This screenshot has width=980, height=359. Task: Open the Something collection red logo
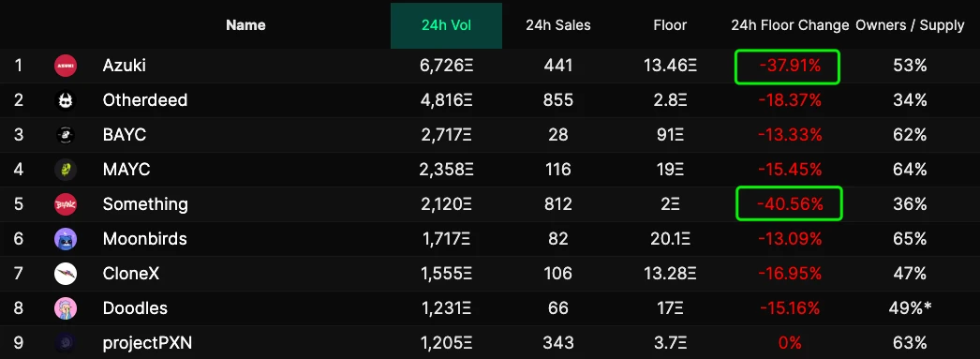click(66, 204)
